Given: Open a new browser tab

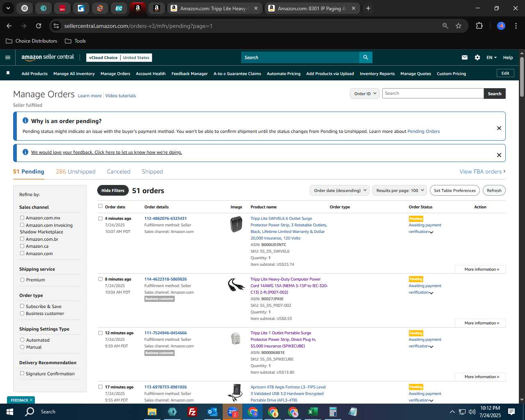Looking at the screenshot, I should click(x=368, y=8).
